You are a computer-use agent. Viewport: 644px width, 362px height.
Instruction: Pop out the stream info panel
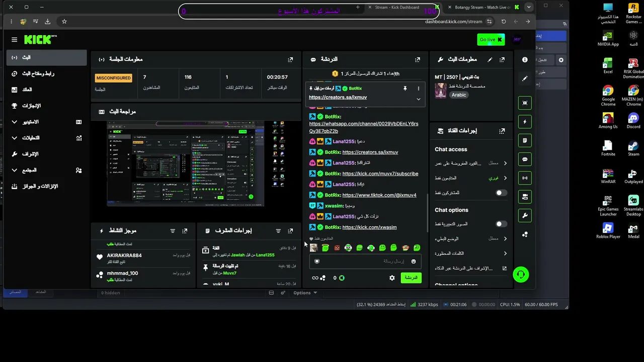(x=502, y=59)
